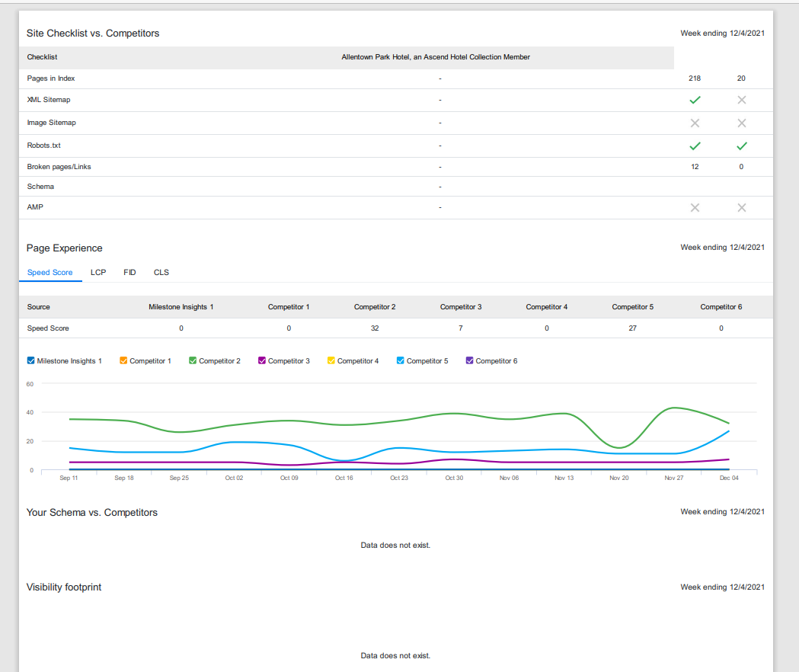Toggle Competitor 5 blue checkbox
Image resolution: width=799 pixels, height=672 pixels.
(x=401, y=360)
